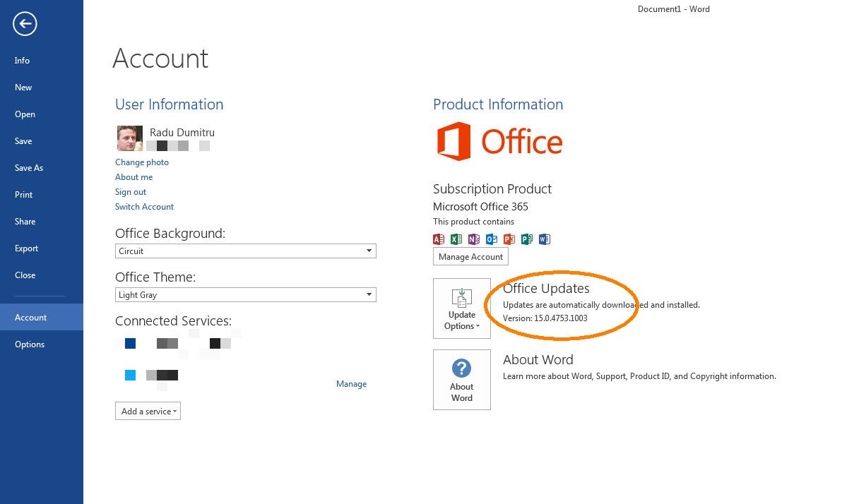Open the Office Background dropdown
The width and height of the screenshot is (854, 504).
click(246, 251)
